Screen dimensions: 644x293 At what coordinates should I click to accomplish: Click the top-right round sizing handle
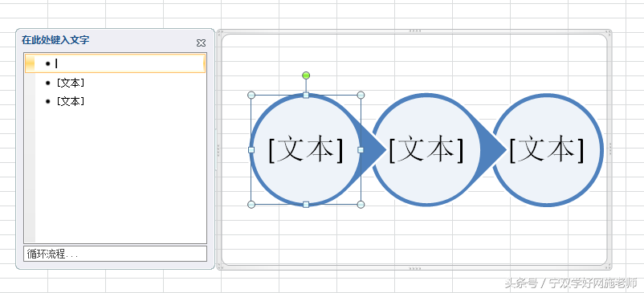(x=361, y=96)
